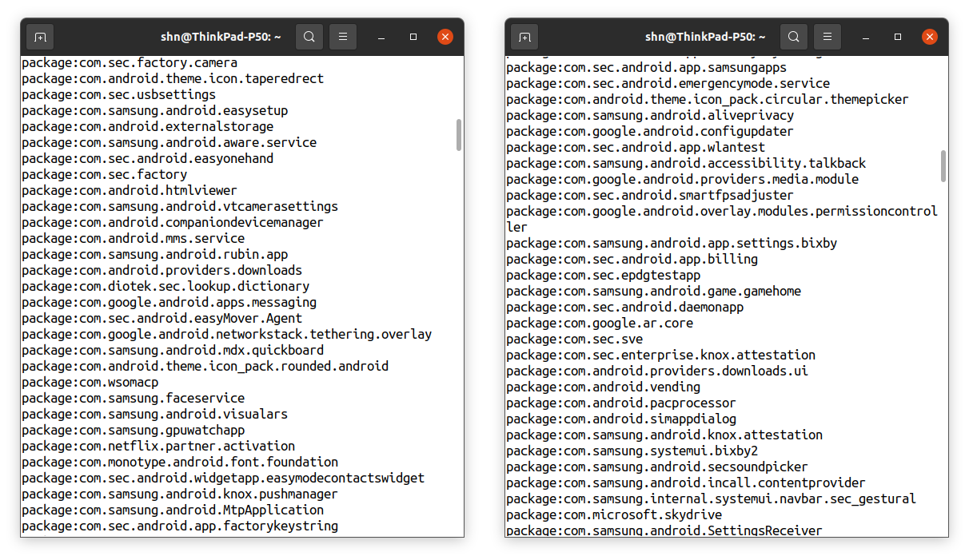Click 'package:com.netflix.partner.activation' line
969x560 pixels.
(158, 446)
